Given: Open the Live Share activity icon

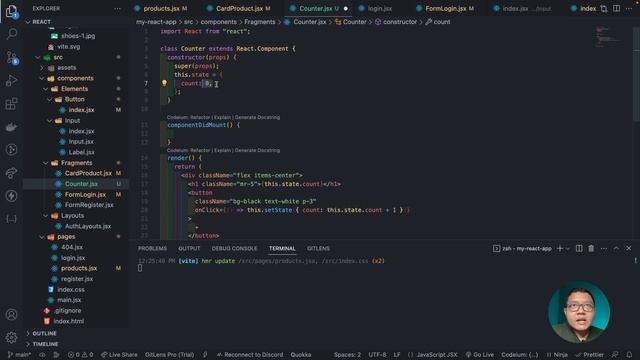Looking at the screenshot, I should click(11, 173).
